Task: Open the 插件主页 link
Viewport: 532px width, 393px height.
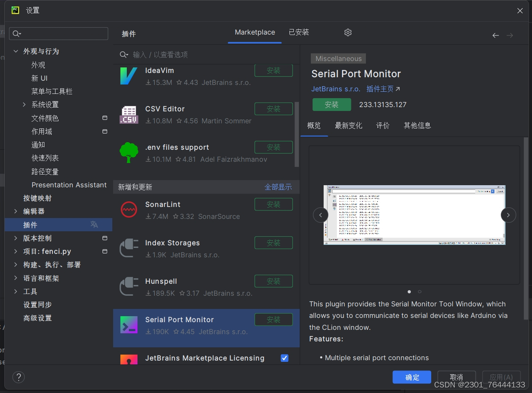Action: pos(383,89)
